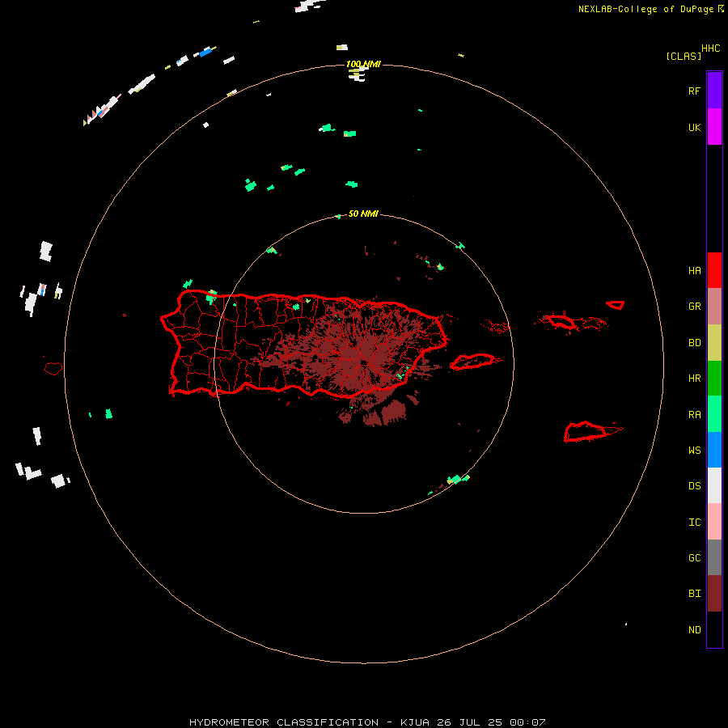Click the HA legend label
Viewport: 728px width, 728px height.
(694, 271)
